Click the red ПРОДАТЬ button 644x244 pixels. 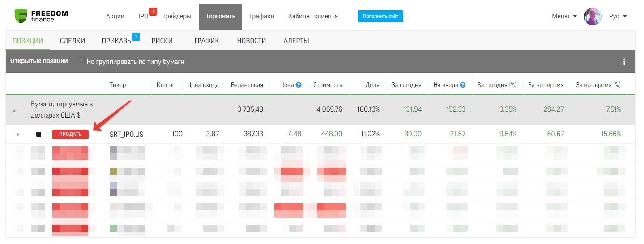(70, 135)
